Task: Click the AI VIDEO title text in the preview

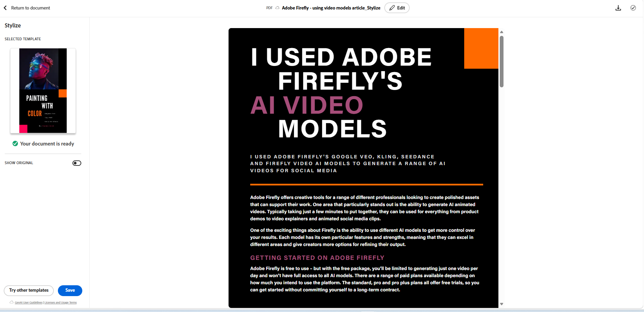Action: [x=307, y=105]
